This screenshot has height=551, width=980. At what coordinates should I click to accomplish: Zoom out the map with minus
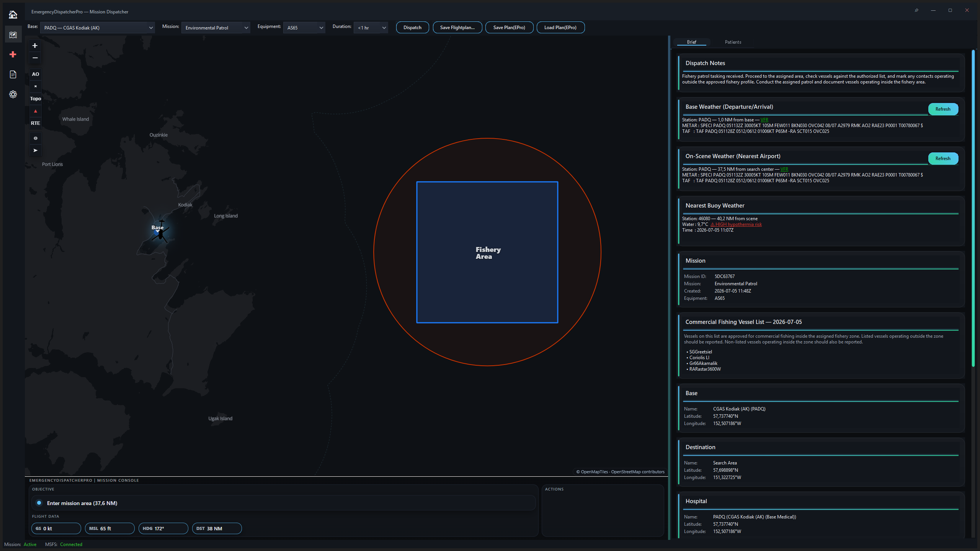[x=35, y=58]
